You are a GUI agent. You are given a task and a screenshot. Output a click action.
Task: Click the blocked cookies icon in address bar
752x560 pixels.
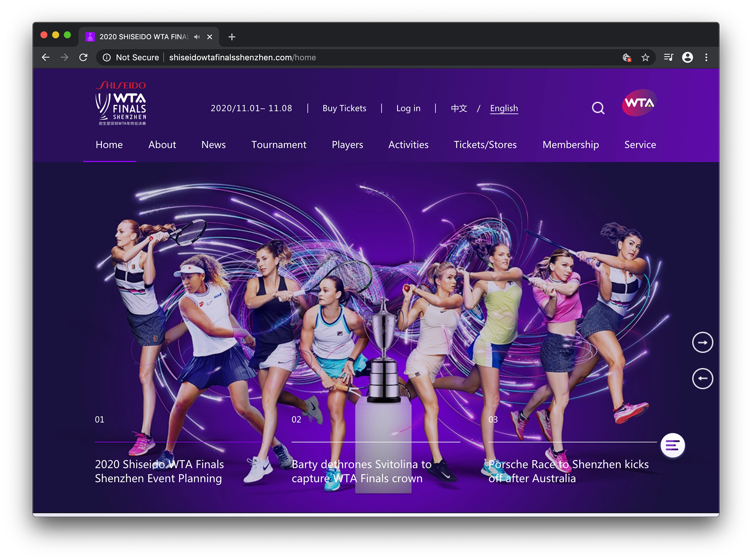[x=627, y=58]
